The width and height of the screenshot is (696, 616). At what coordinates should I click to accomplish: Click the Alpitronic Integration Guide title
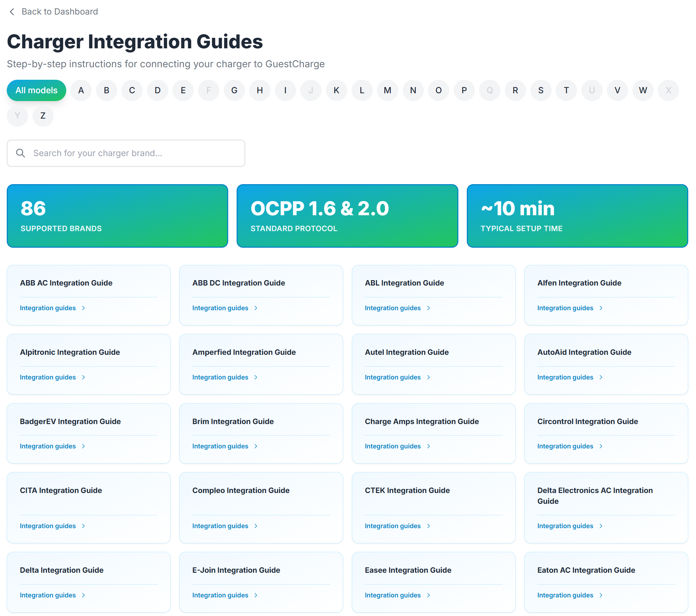[70, 352]
